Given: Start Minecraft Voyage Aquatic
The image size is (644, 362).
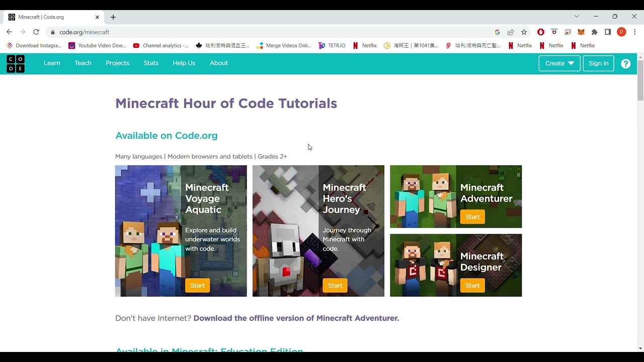Looking at the screenshot, I should coord(198,286).
